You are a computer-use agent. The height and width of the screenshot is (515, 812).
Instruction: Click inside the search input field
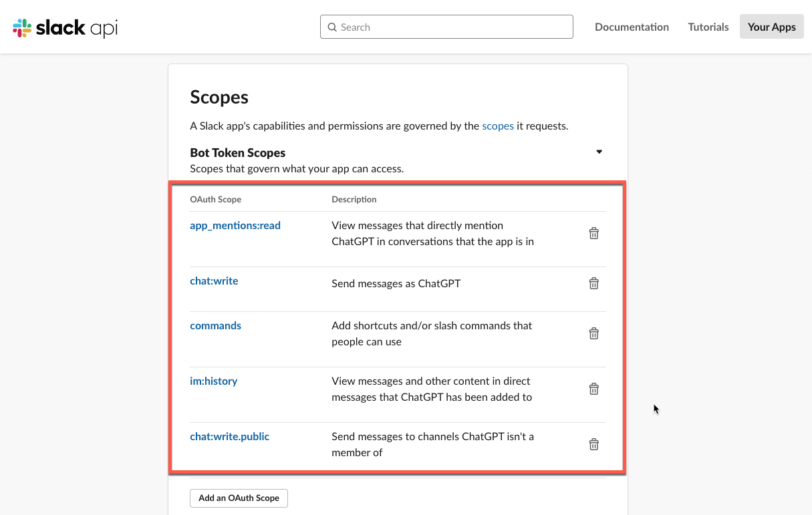[x=446, y=27]
